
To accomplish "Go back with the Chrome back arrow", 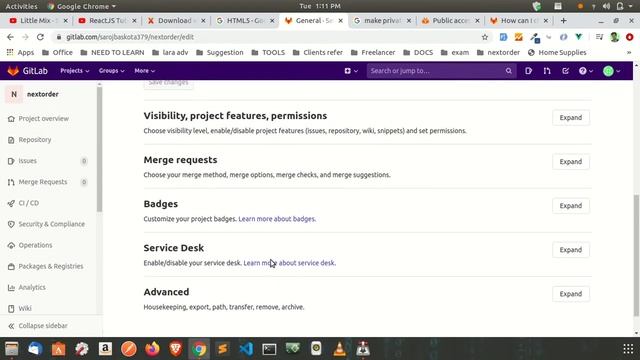I will [x=10, y=37].
